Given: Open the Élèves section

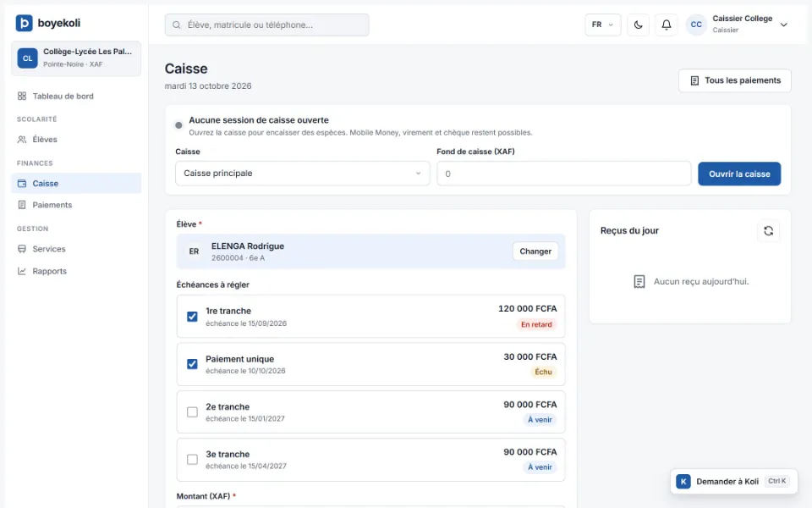Looking at the screenshot, I should [x=76, y=140].
